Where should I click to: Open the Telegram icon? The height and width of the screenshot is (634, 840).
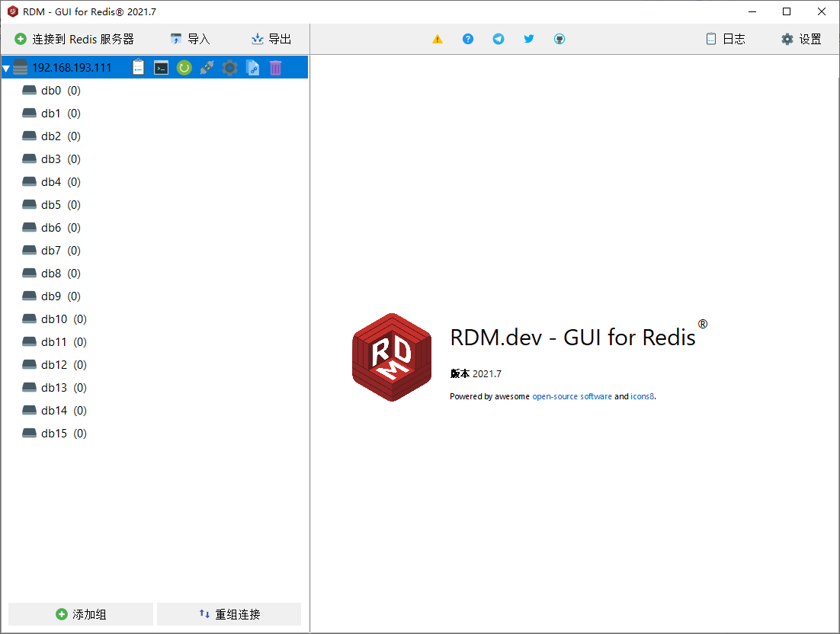499,39
